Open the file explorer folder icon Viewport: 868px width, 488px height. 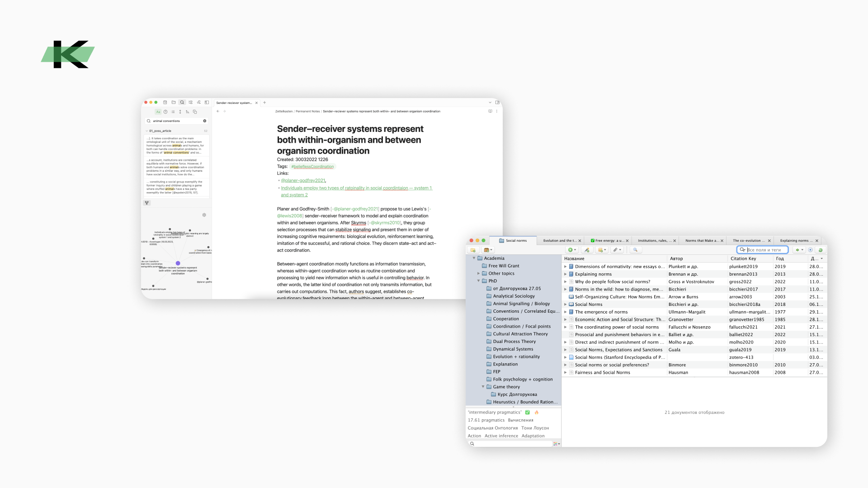tap(174, 103)
